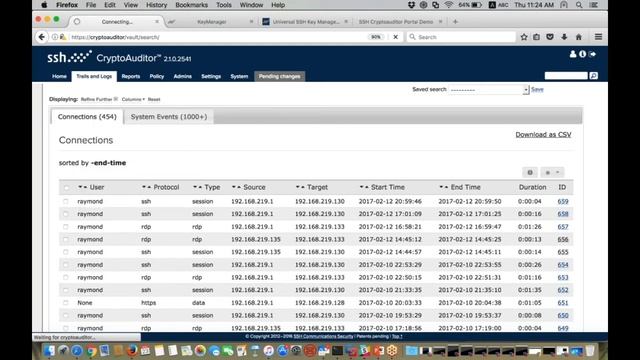The width and height of the screenshot is (640, 360).
Task: Go to Firefox home page icon
Action: (x=579, y=37)
